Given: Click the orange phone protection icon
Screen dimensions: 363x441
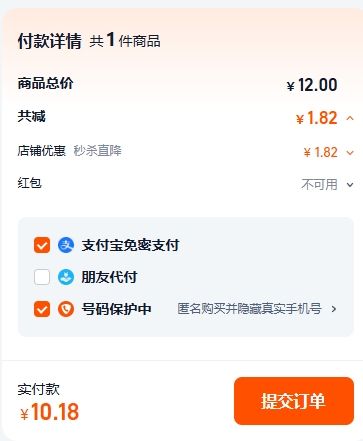Looking at the screenshot, I should tap(66, 309).
